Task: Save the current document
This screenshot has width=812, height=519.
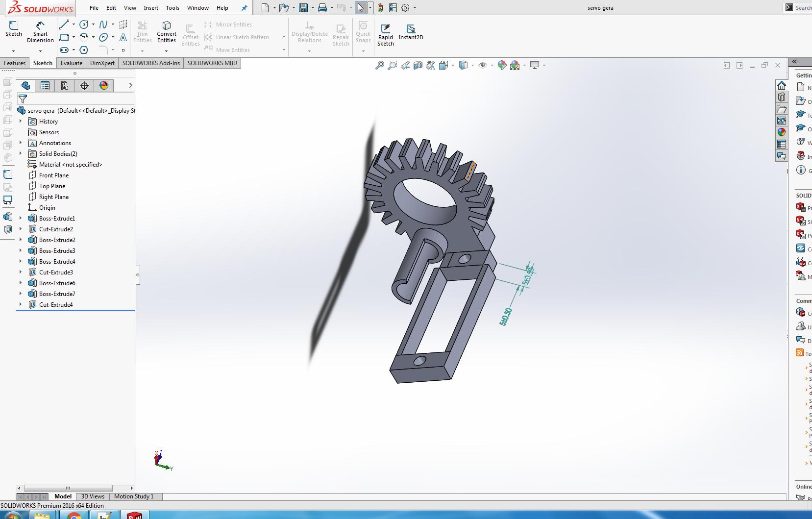Action: coord(303,8)
